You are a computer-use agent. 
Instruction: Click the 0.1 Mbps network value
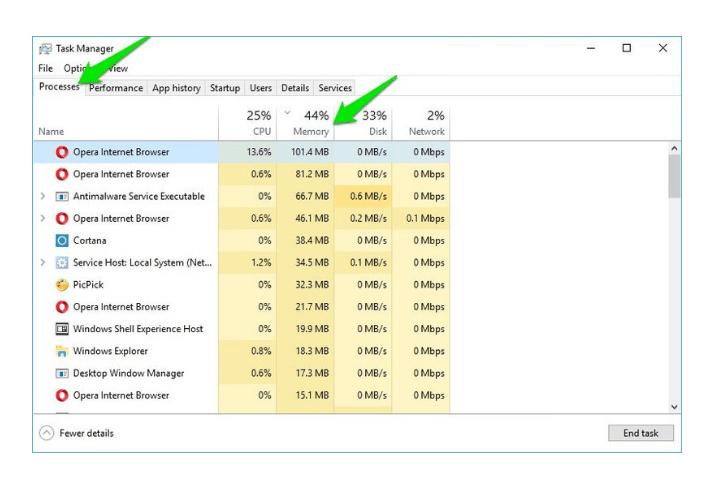[x=425, y=218]
